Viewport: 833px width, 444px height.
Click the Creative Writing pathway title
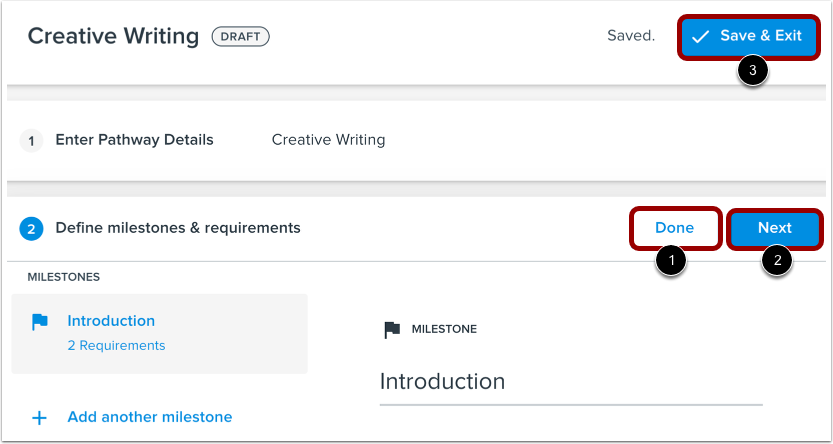(x=113, y=37)
